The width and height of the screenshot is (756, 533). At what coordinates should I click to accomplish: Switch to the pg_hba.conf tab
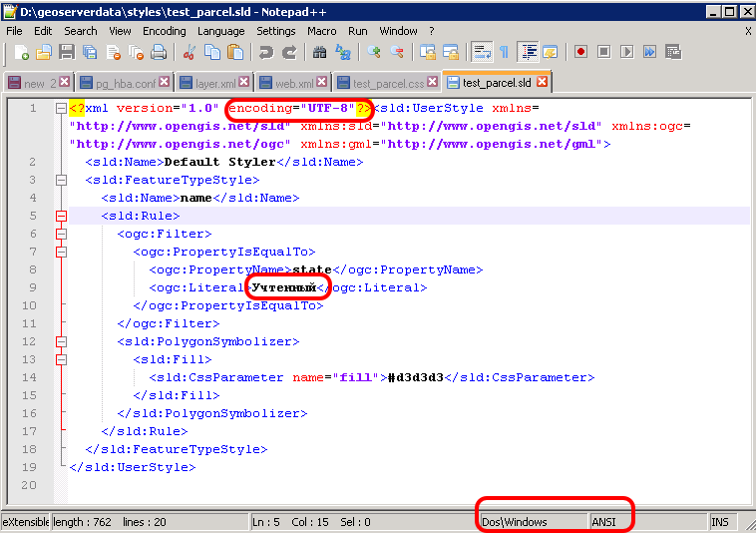[x=125, y=84]
